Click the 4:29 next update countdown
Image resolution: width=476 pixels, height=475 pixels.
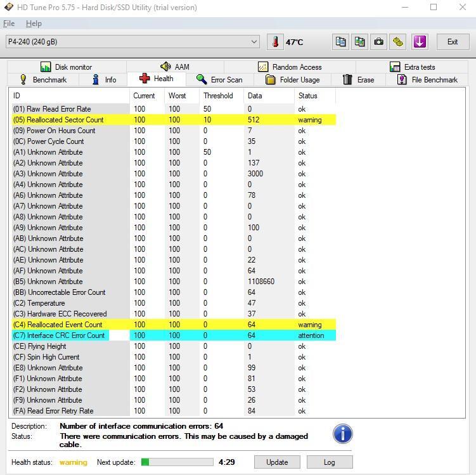(x=227, y=462)
